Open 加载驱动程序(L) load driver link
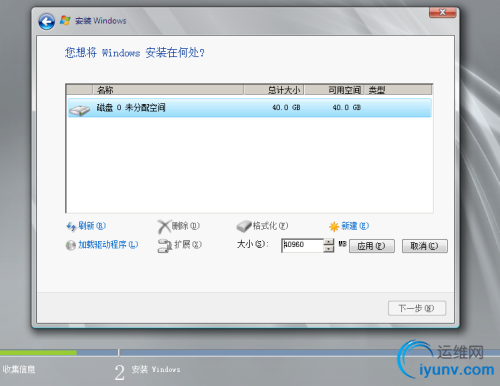Image resolution: width=500 pixels, height=386 pixels. [x=108, y=245]
